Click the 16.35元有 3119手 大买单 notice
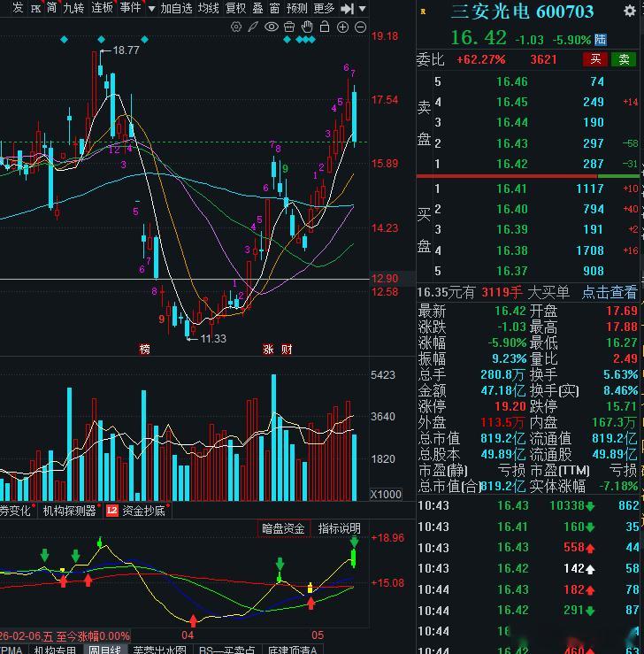Viewport: 644px width, 654px height. (493, 292)
